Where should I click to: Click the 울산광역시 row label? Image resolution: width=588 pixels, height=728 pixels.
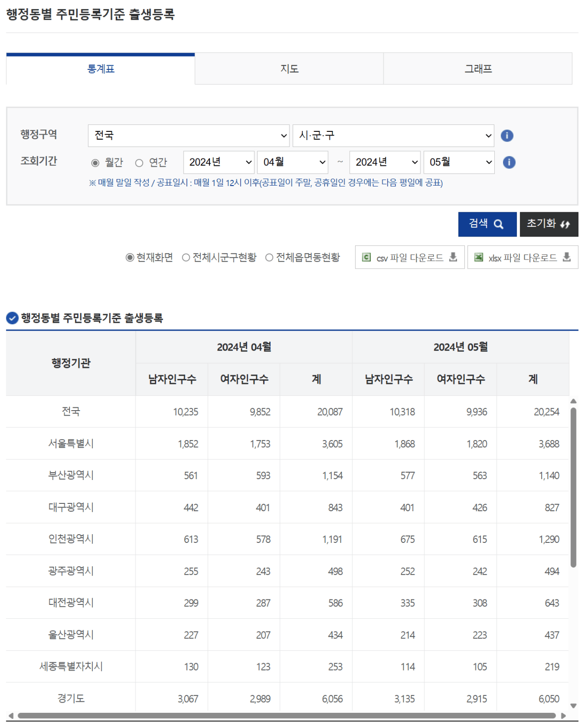click(71, 635)
